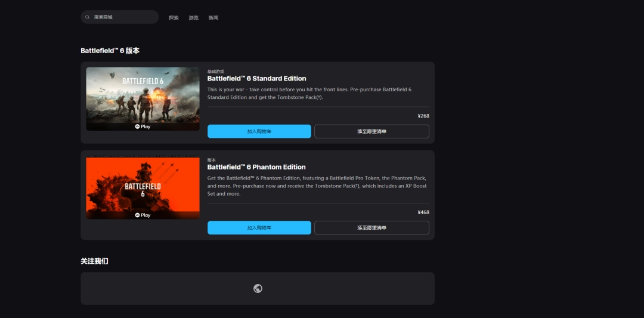Image resolution: width=644 pixels, height=318 pixels.
Task: Switch to the 浏览 navigation tab
Action: pos(194,18)
